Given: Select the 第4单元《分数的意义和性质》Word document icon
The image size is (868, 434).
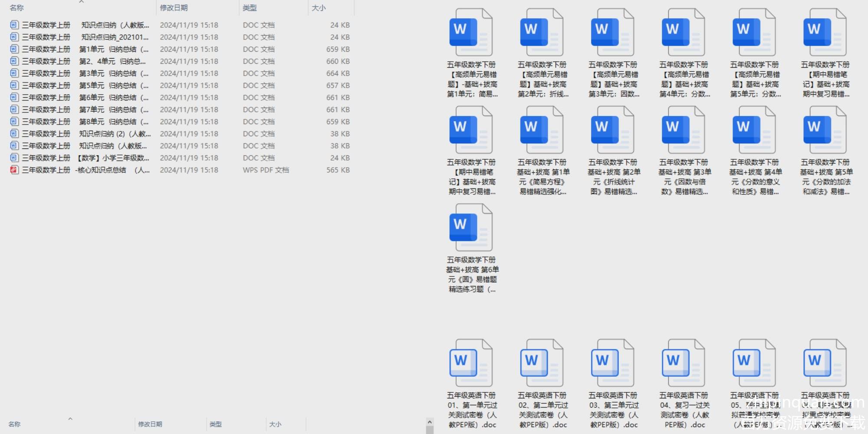Looking at the screenshot, I should [754, 130].
